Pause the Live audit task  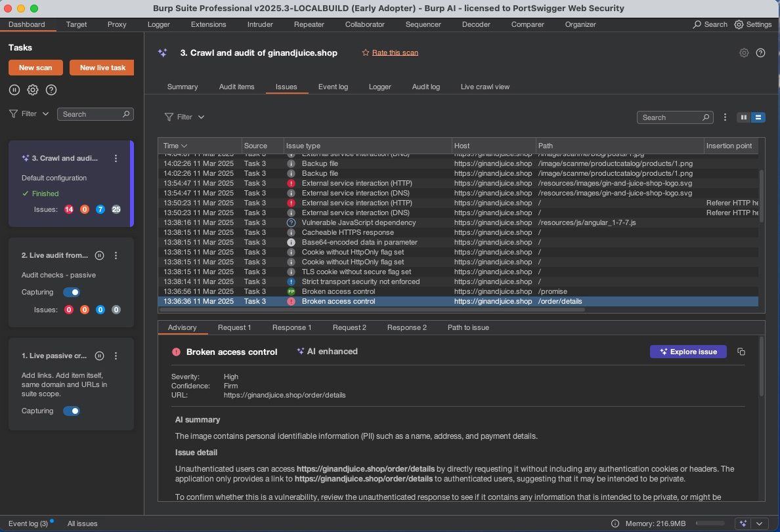pyautogui.click(x=99, y=255)
